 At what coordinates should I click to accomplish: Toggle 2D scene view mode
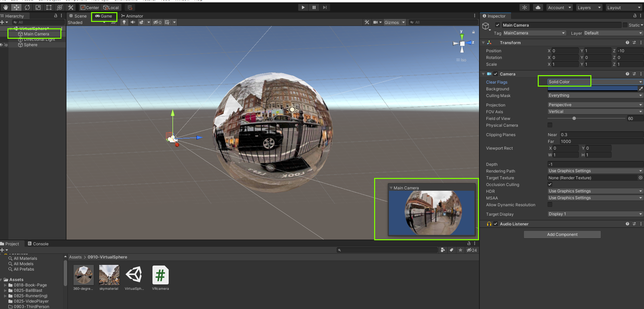[113, 22]
